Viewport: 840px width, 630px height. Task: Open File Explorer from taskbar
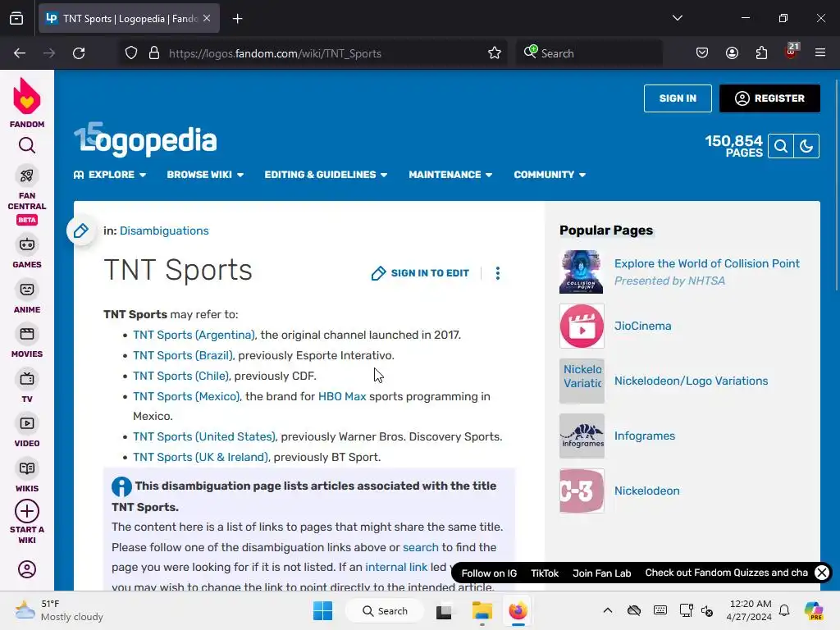click(482, 610)
